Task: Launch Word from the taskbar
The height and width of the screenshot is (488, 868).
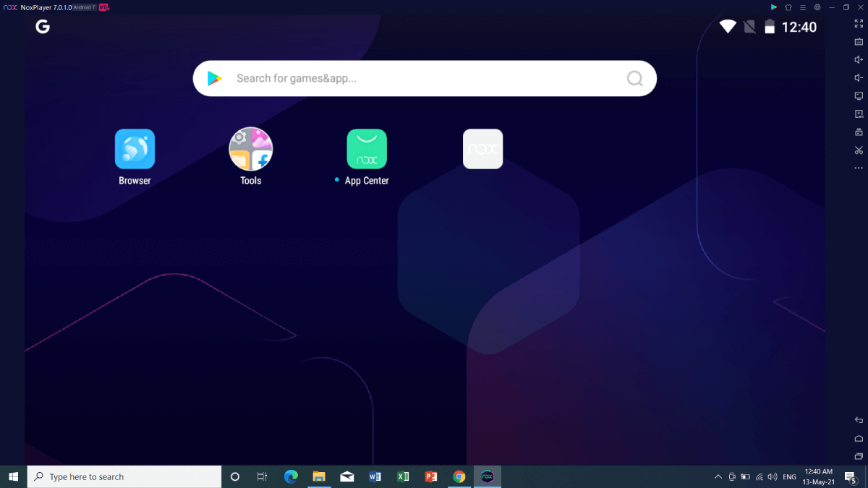Action: point(375,476)
